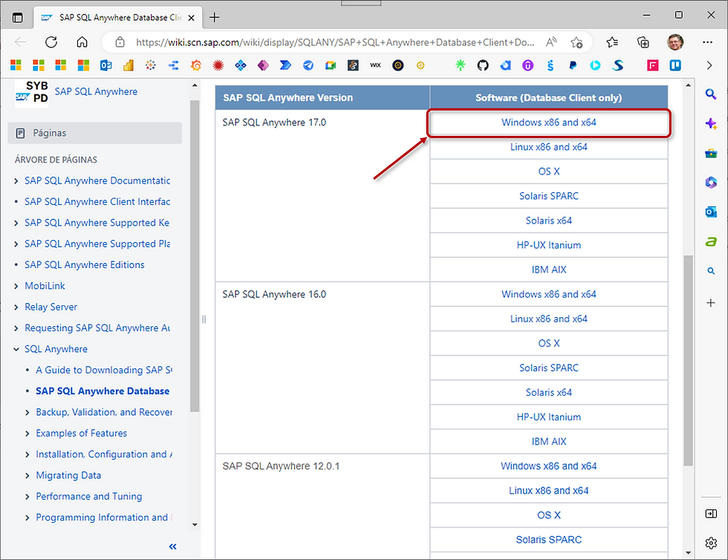728x560 pixels.
Task: Open the Microsoft 365 icon in sidebar
Action: coord(711,183)
